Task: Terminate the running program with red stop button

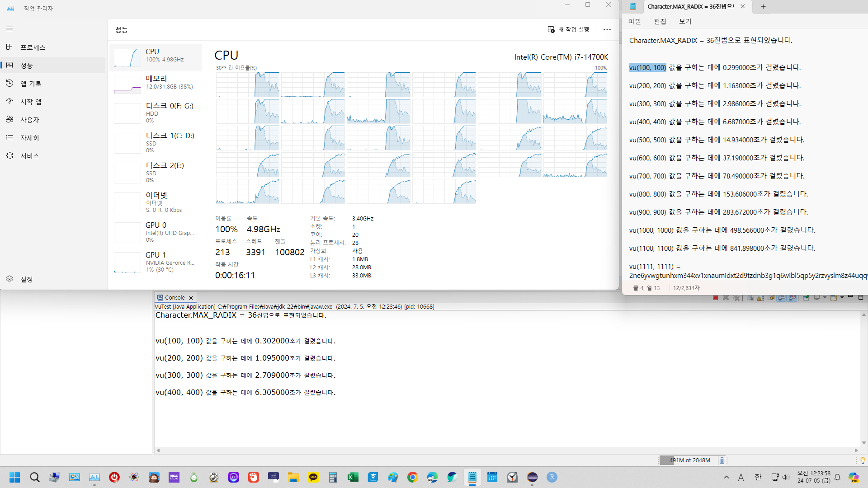Action: pos(715,298)
